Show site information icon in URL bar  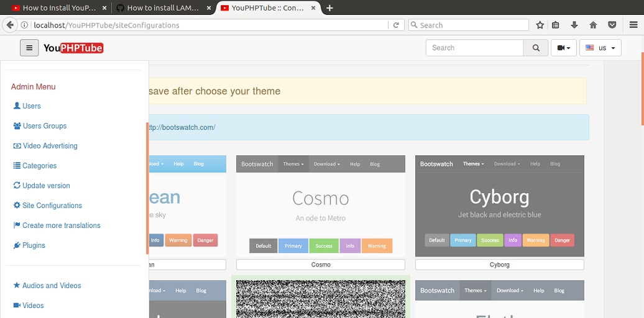24,25
